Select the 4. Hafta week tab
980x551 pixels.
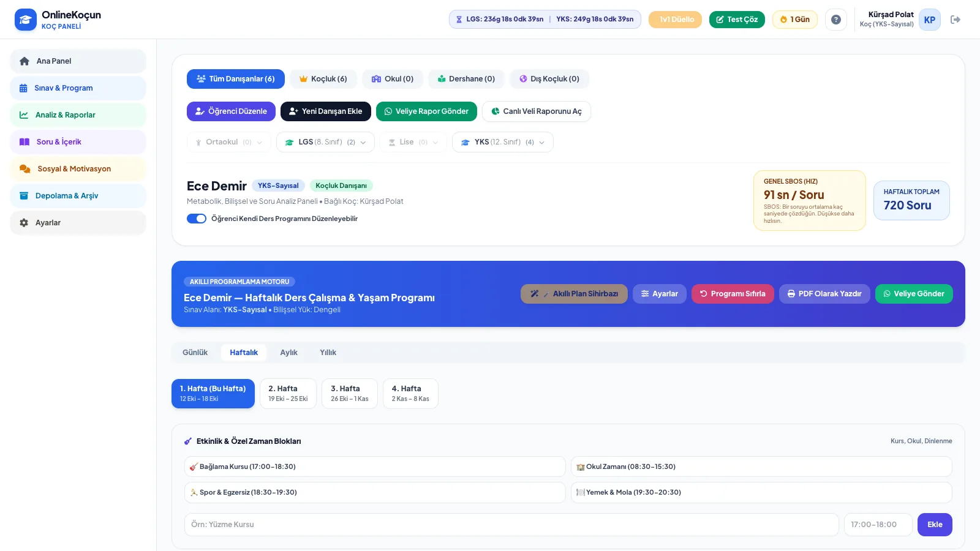[410, 394]
